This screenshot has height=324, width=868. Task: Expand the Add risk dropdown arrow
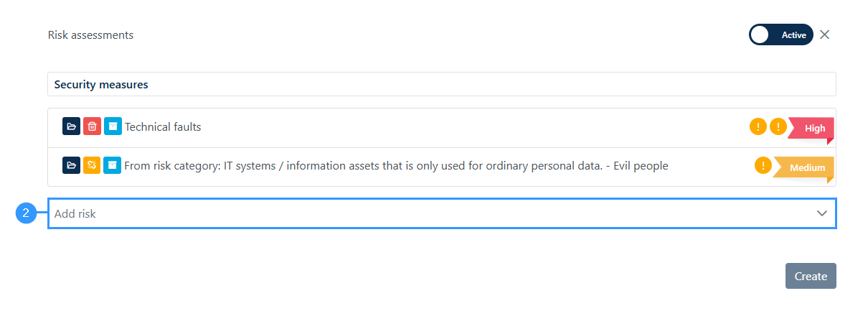click(x=822, y=213)
